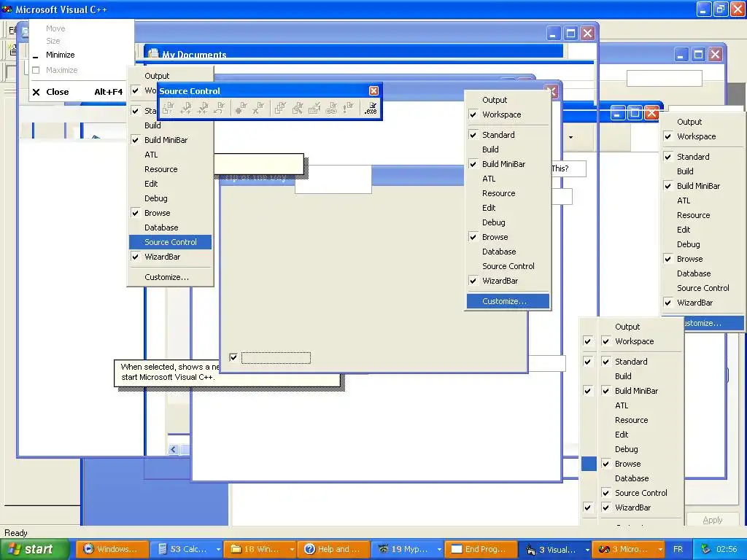Click the 02:56 taskbar clock
Screen dimensions: 747x560
click(x=727, y=549)
